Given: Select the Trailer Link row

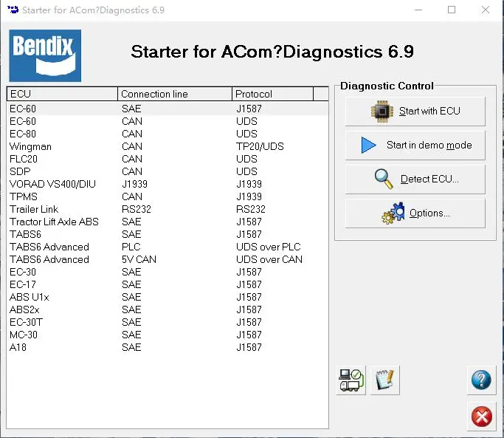Looking at the screenshot, I should pos(168,209).
